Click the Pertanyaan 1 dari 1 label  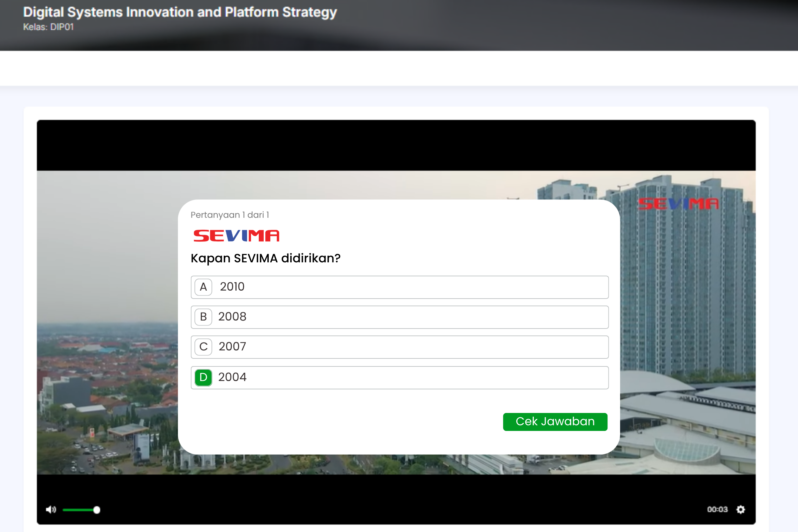tap(230, 215)
